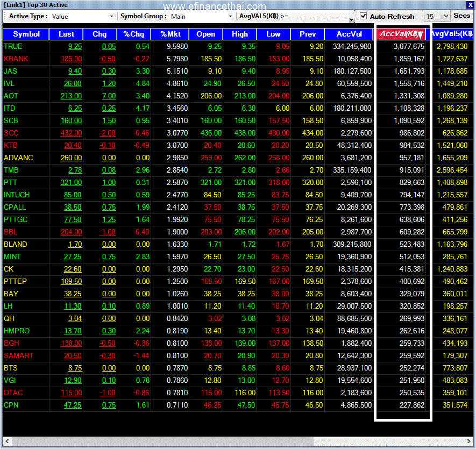Select the HMPRO symbol

pyautogui.click(x=17, y=331)
